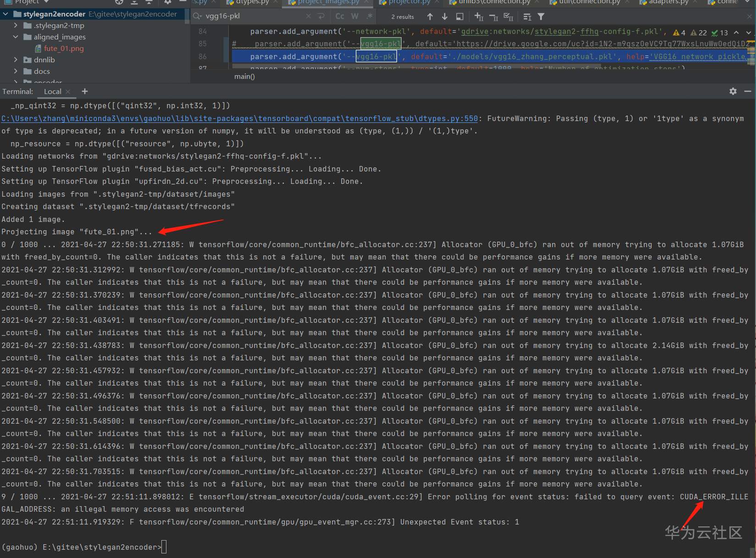Toggle Match Case (Cc) search option

tap(340, 16)
